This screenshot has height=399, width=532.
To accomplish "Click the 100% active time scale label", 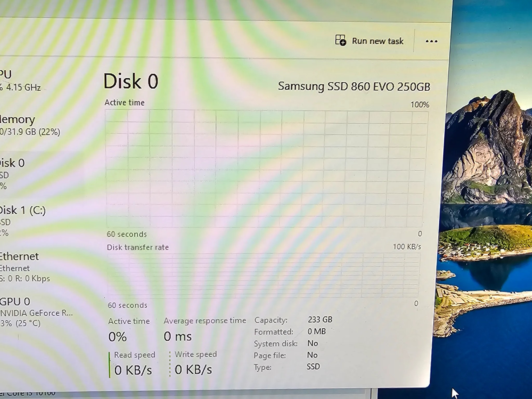I will (420, 105).
